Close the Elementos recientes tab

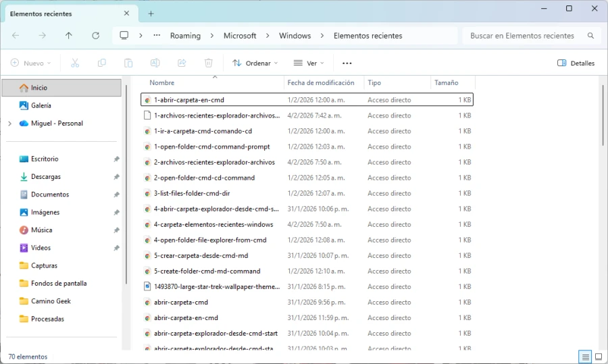coord(126,14)
